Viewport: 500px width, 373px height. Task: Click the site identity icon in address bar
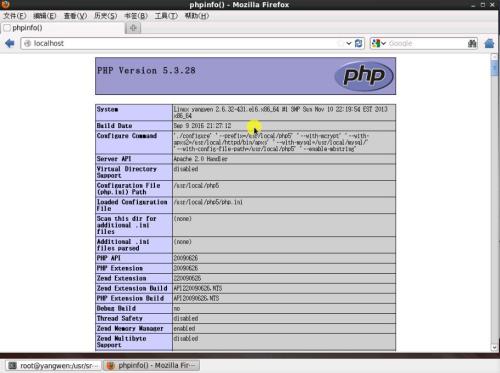click(27, 43)
